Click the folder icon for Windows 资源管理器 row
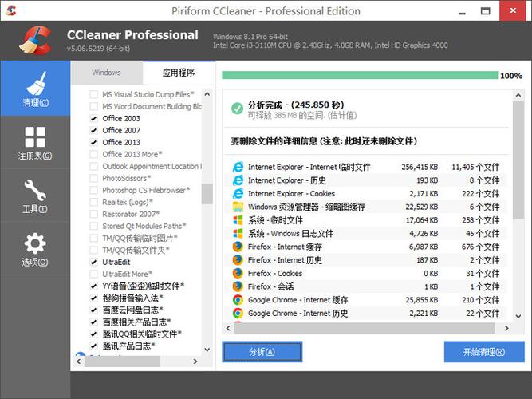The image size is (532, 399). pos(238,207)
